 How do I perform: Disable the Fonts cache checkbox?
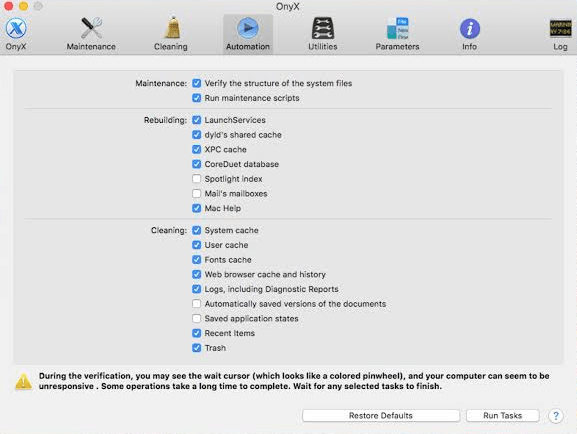click(197, 260)
